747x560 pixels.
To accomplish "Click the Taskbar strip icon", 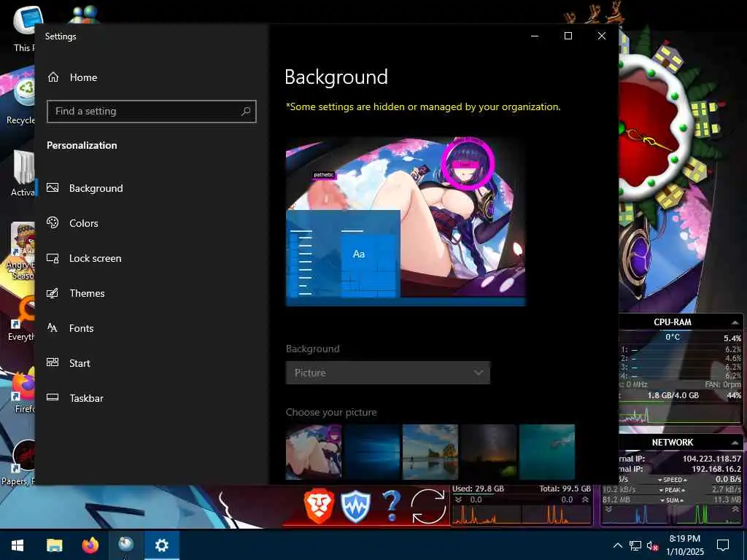I will (53, 397).
